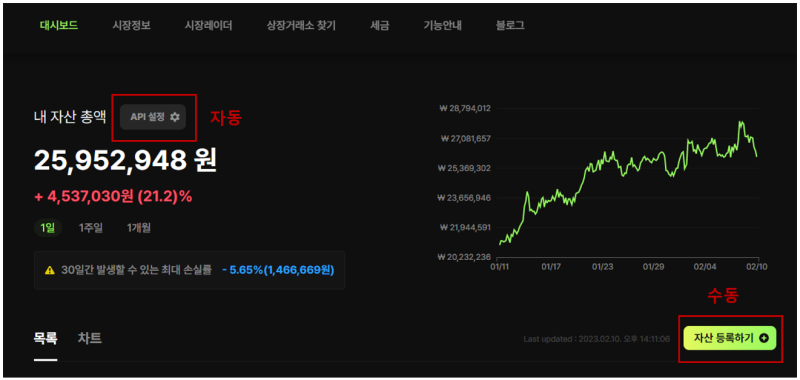Click the gear icon in API 설정

pyautogui.click(x=174, y=117)
